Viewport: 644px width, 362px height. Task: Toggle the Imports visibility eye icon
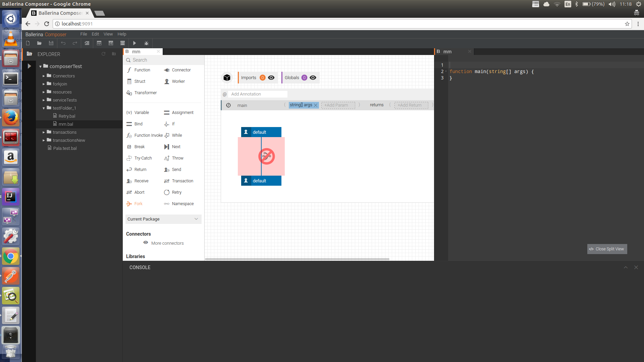pyautogui.click(x=271, y=78)
